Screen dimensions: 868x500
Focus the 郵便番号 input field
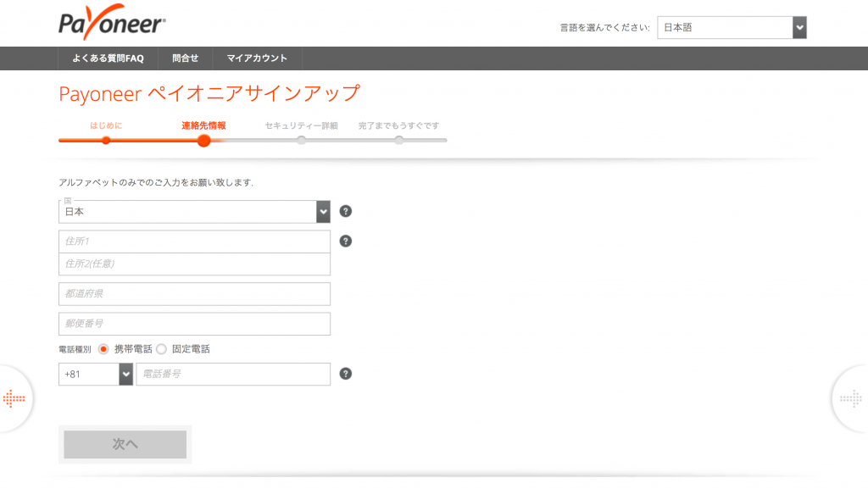click(194, 324)
